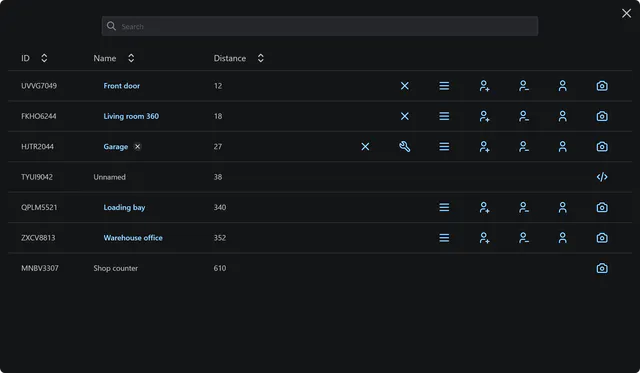Open camera icon for Garage

(x=602, y=147)
